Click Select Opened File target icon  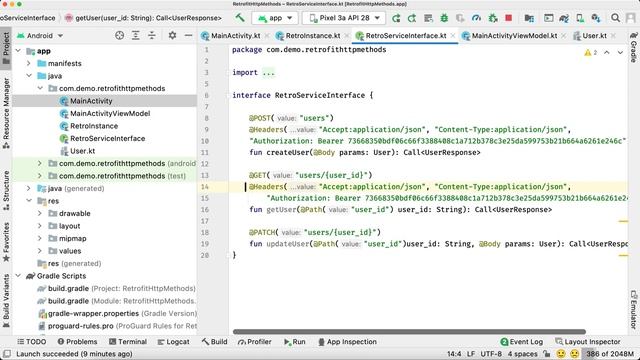pos(119,36)
